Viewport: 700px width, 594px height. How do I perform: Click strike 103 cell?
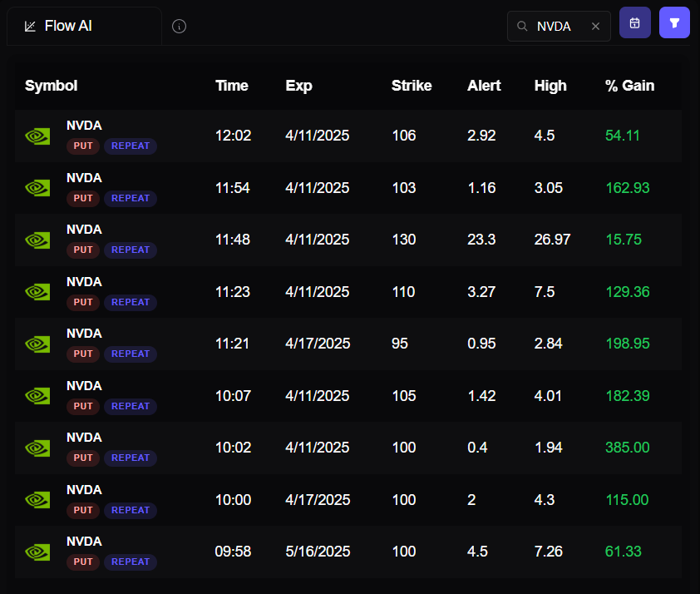(x=404, y=187)
